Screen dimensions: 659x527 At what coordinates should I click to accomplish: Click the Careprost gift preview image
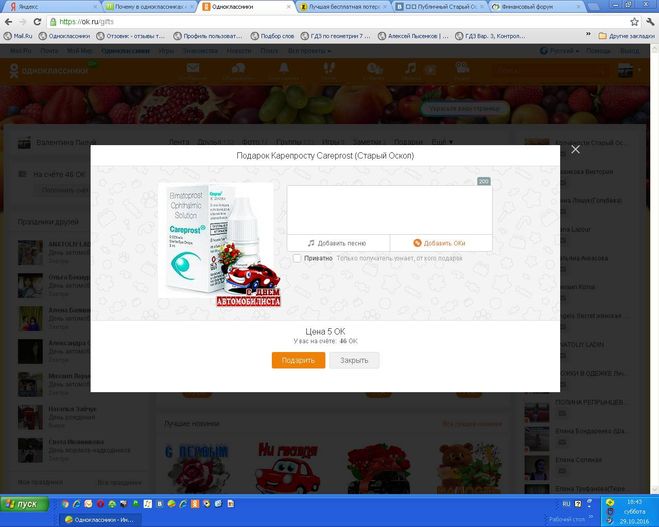(x=219, y=245)
